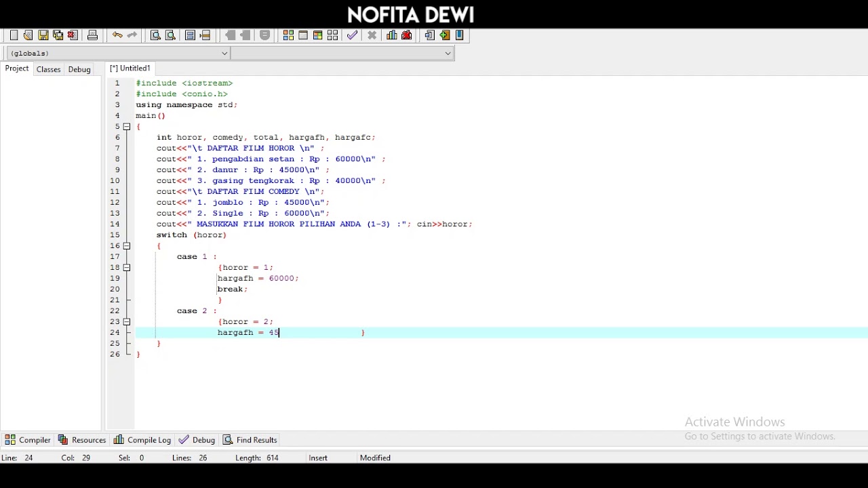This screenshot has width=868, height=488.
Task: Click the grayed left arrow toolbar icon
Action: pyautogui.click(x=231, y=35)
